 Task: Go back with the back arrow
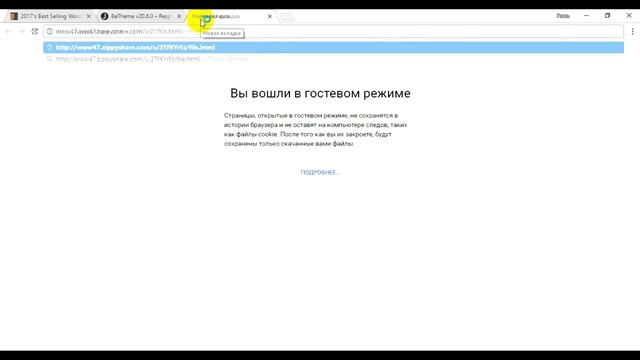(8, 31)
